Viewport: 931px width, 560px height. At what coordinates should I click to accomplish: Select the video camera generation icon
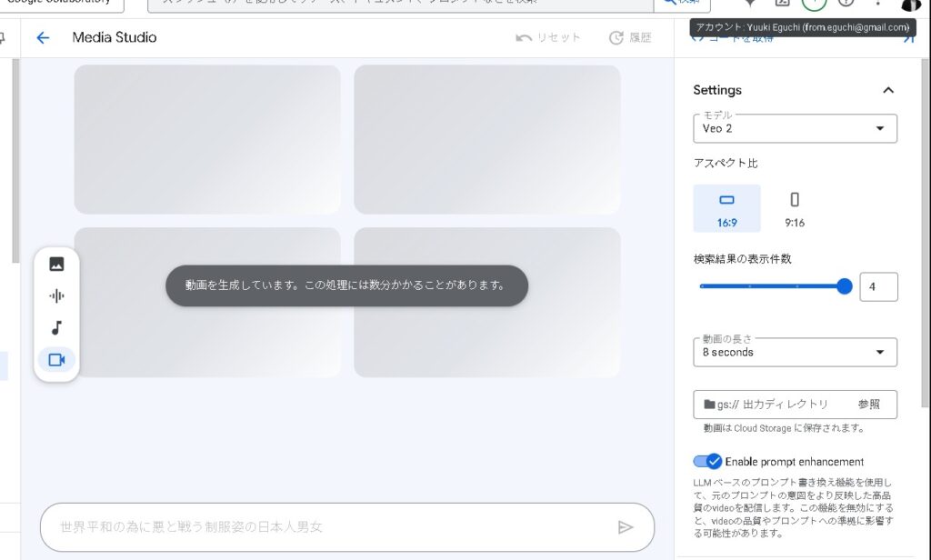tap(56, 360)
